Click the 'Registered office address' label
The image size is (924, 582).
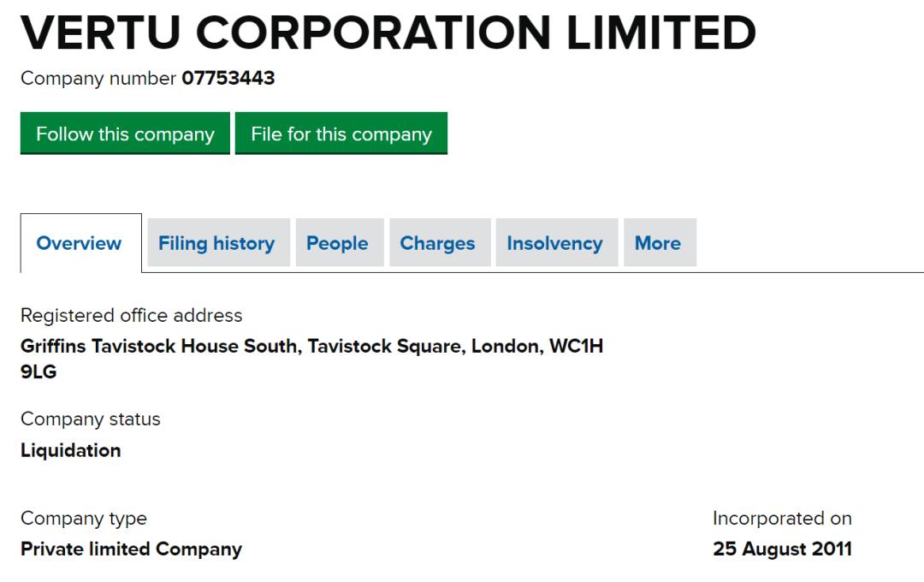coord(131,315)
